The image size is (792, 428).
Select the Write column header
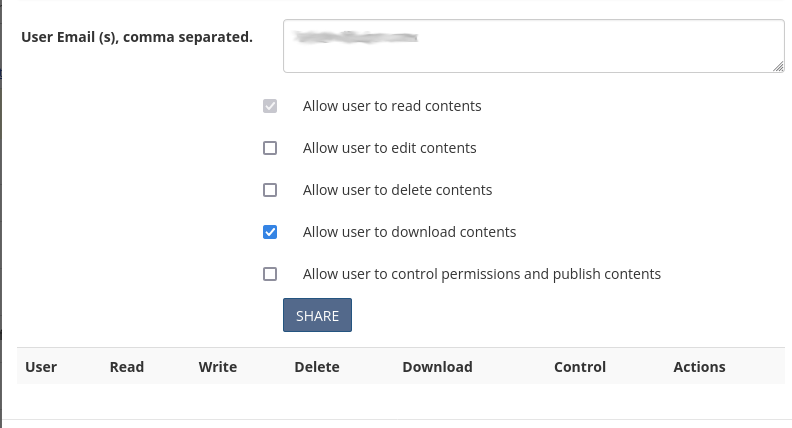(218, 367)
